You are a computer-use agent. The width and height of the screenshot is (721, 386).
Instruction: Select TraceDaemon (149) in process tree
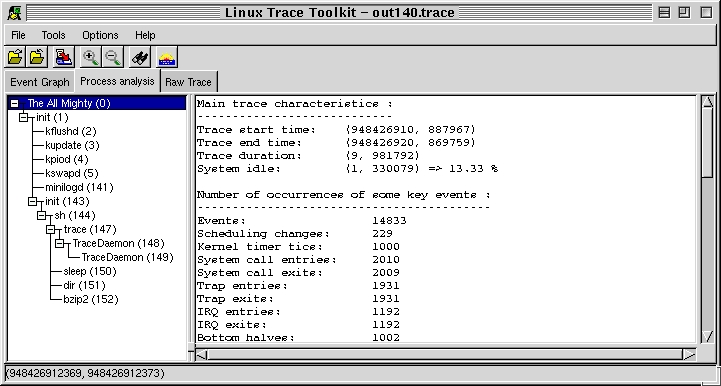coord(127,257)
